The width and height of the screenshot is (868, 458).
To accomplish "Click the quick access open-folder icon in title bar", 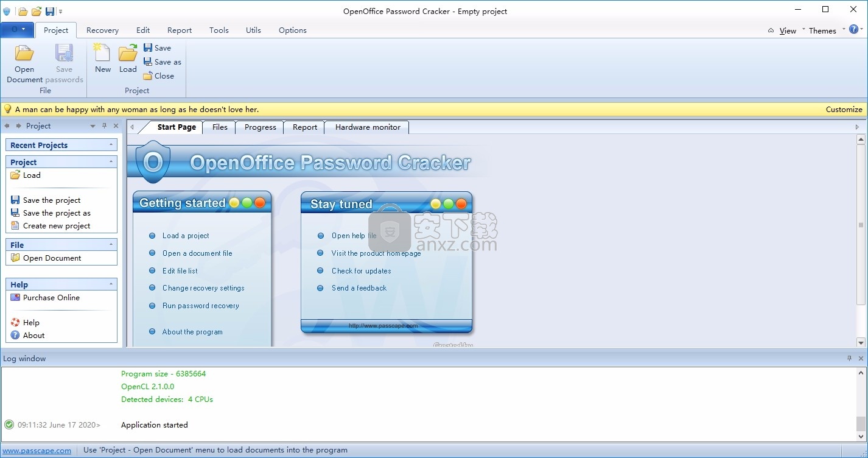I will 37,11.
